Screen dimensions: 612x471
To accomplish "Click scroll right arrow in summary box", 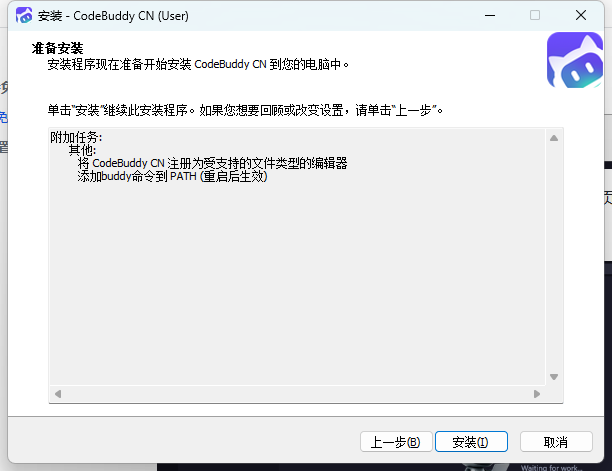I will pos(537,394).
